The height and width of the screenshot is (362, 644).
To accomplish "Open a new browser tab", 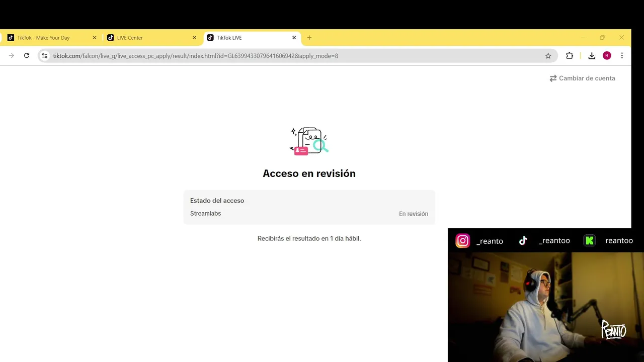I will pyautogui.click(x=309, y=38).
